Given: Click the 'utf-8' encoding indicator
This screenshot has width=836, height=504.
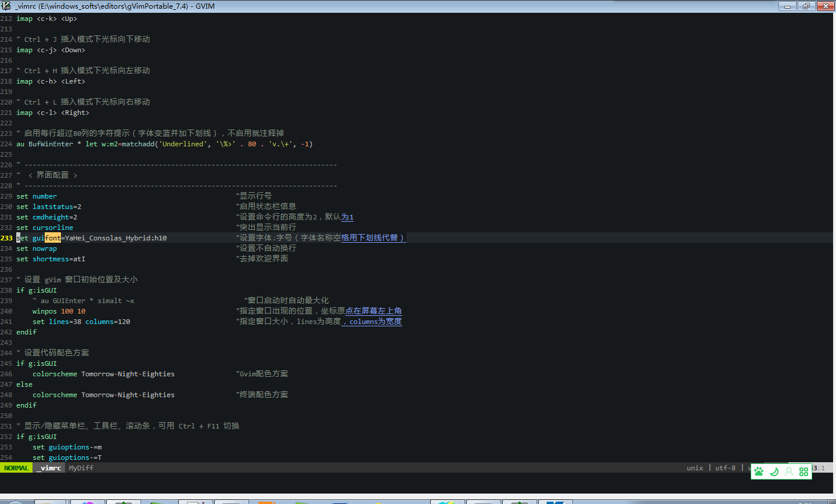Looking at the screenshot, I should 725,467.
